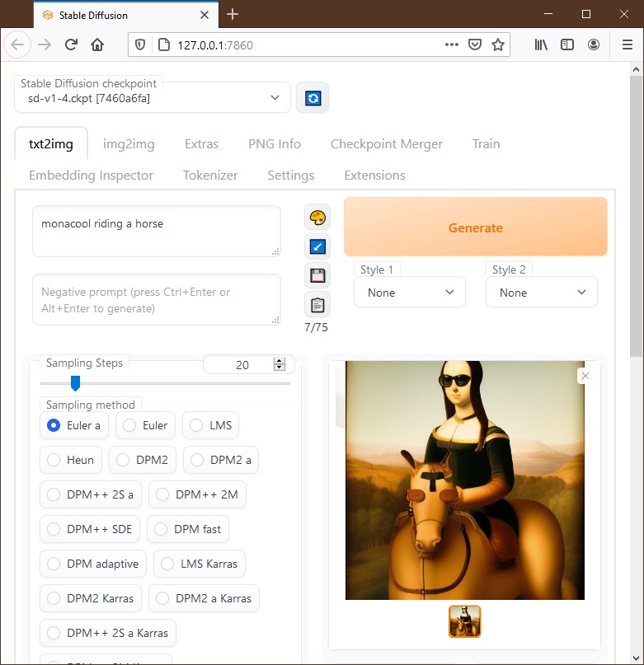Open the Style 2 dropdown
Image resolution: width=644 pixels, height=665 pixels.
(542, 293)
